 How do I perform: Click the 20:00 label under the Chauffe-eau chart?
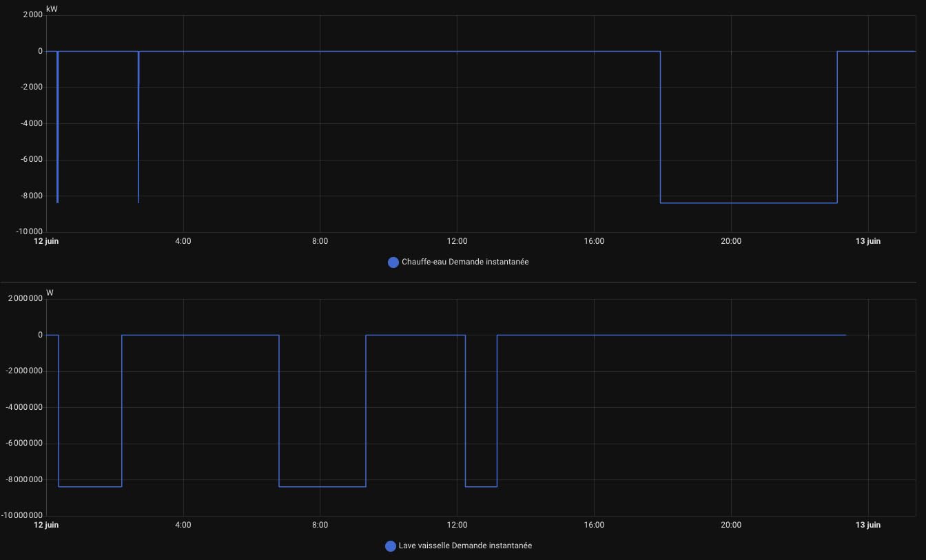tap(731, 241)
